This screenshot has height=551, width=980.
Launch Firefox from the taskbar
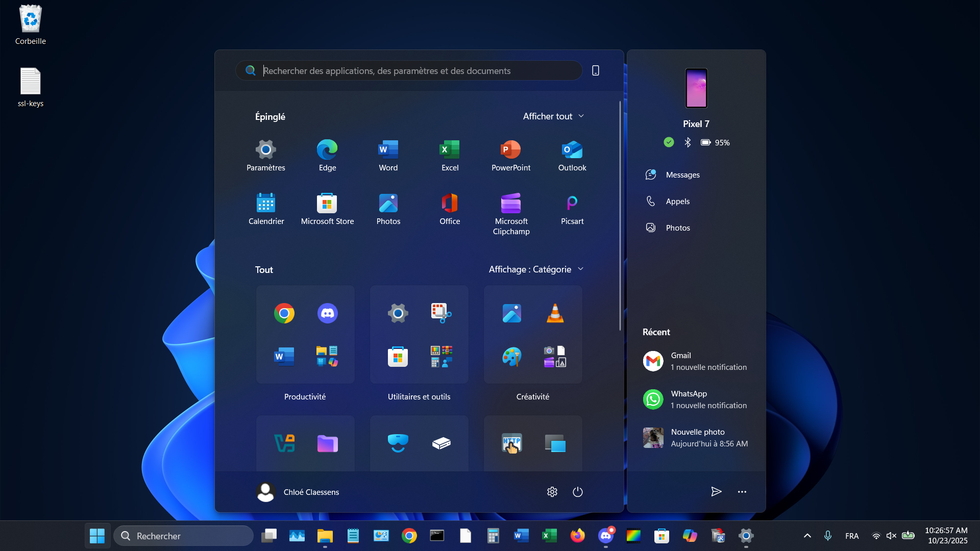click(577, 536)
